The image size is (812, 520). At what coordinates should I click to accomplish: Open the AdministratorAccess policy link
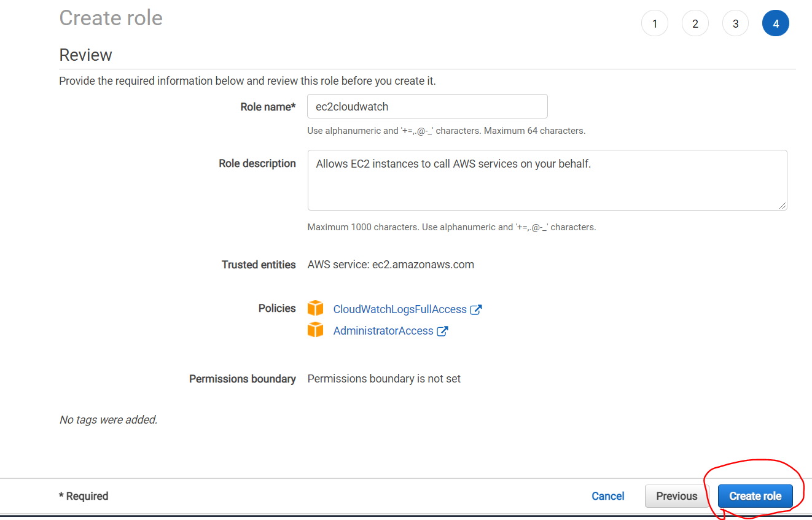[383, 331]
